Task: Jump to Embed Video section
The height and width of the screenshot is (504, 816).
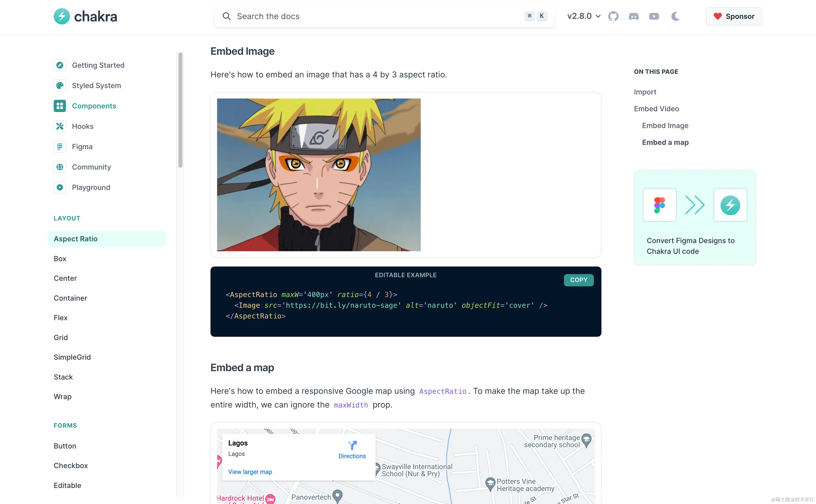Action: [x=656, y=109]
